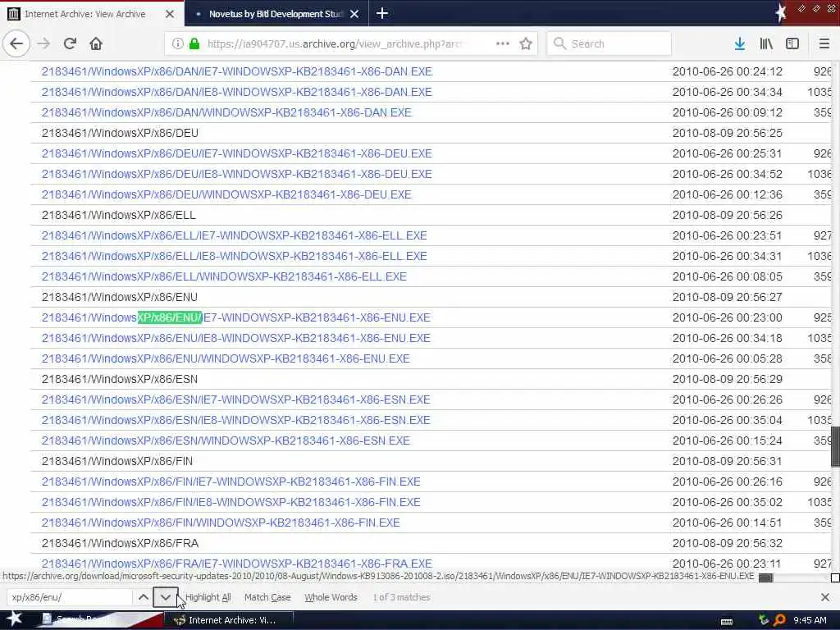This screenshot has width=840, height=630.
Task: Click the forward navigation arrow
Action: 44,44
